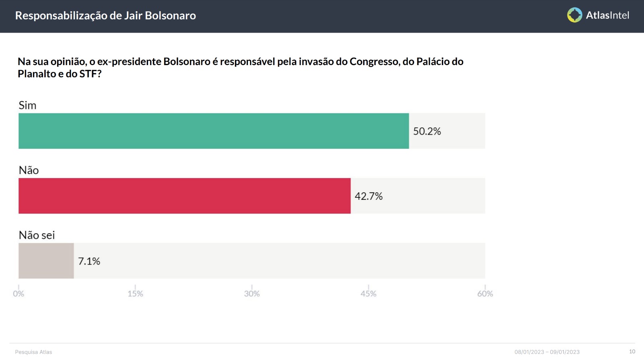This screenshot has width=644, height=361.
Task: Click the survey question heading text
Action: [240, 68]
